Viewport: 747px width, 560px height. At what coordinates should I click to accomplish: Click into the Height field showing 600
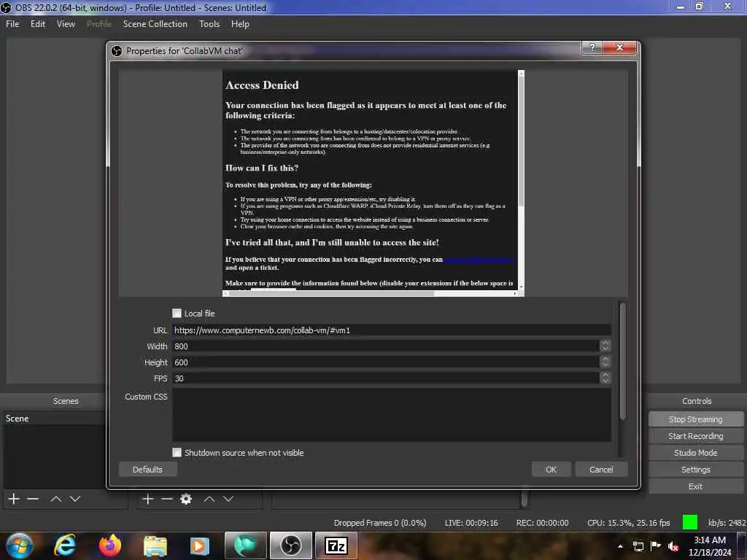tap(386, 362)
